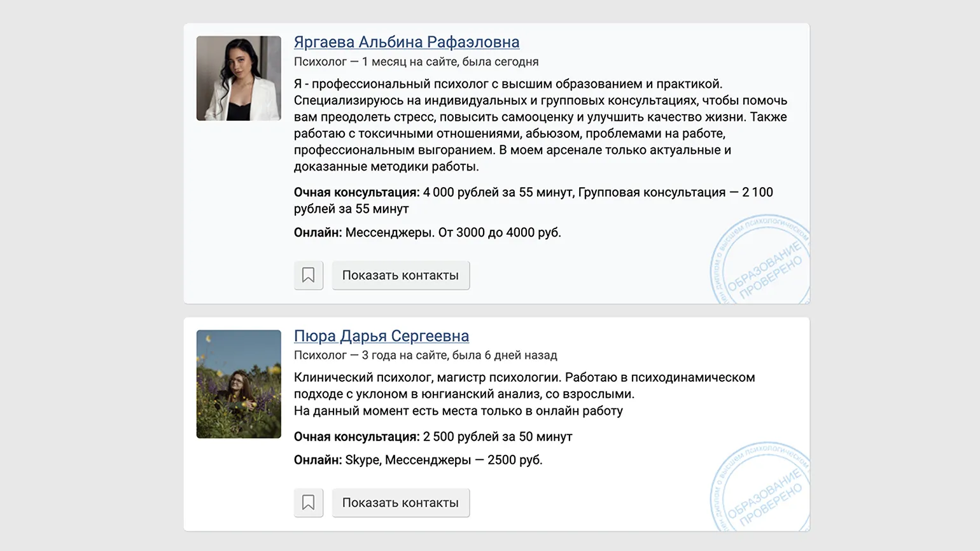Screen dimensions: 980x551
Task: Show contacts for Пюра Дарья Сергеевна
Action: coord(400,503)
